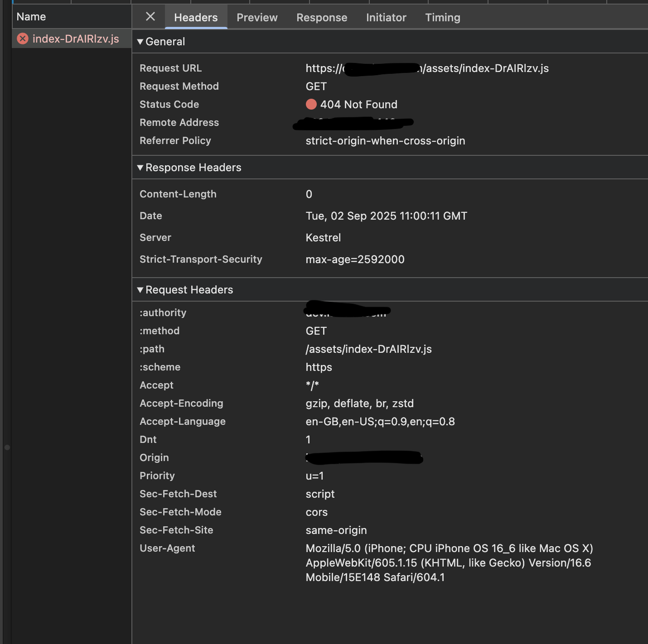Switch to the Preview tab

257,18
